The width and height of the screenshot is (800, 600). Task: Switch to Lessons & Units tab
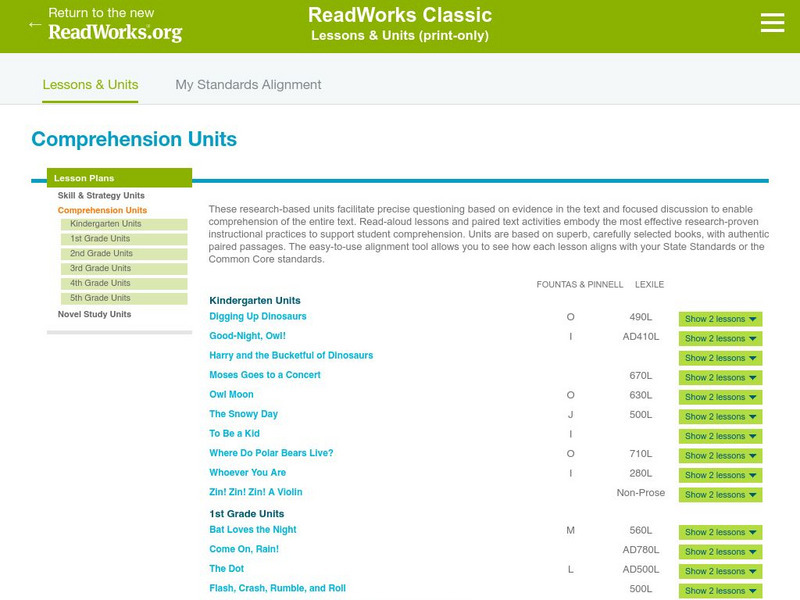pos(90,85)
